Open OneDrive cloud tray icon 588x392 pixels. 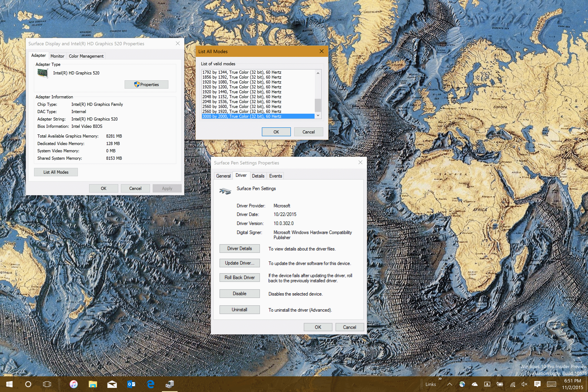pos(475,384)
